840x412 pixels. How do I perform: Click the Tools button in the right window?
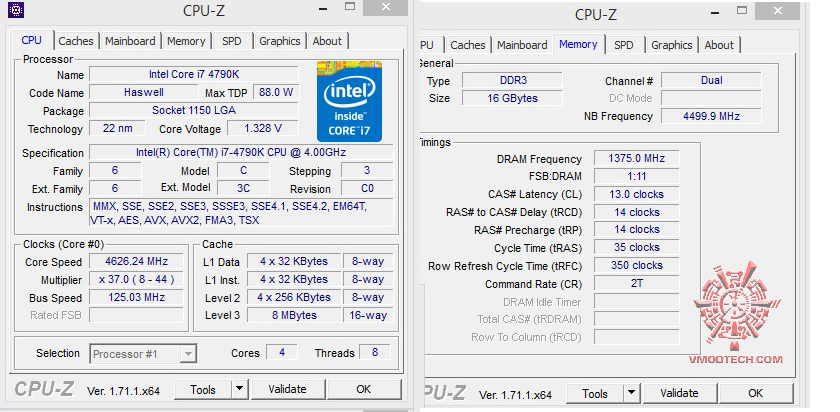pyautogui.click(x=595, y=394)
